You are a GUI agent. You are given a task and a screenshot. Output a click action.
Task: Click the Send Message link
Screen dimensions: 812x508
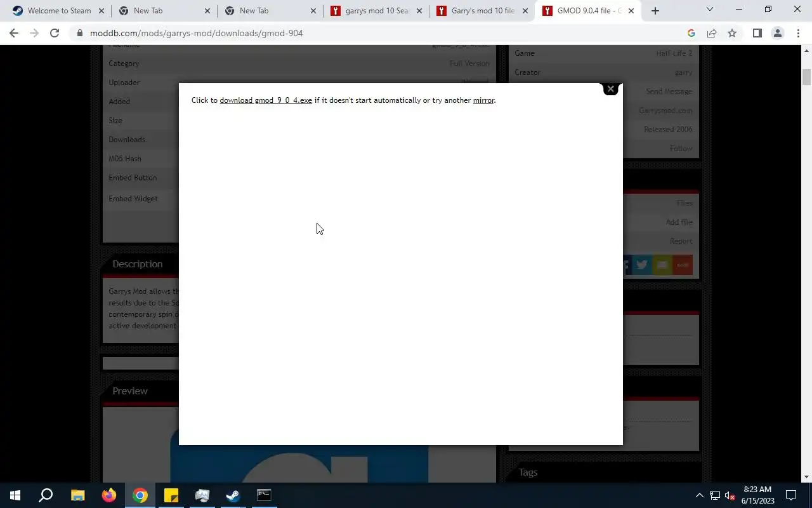click(x=669, y=91)
